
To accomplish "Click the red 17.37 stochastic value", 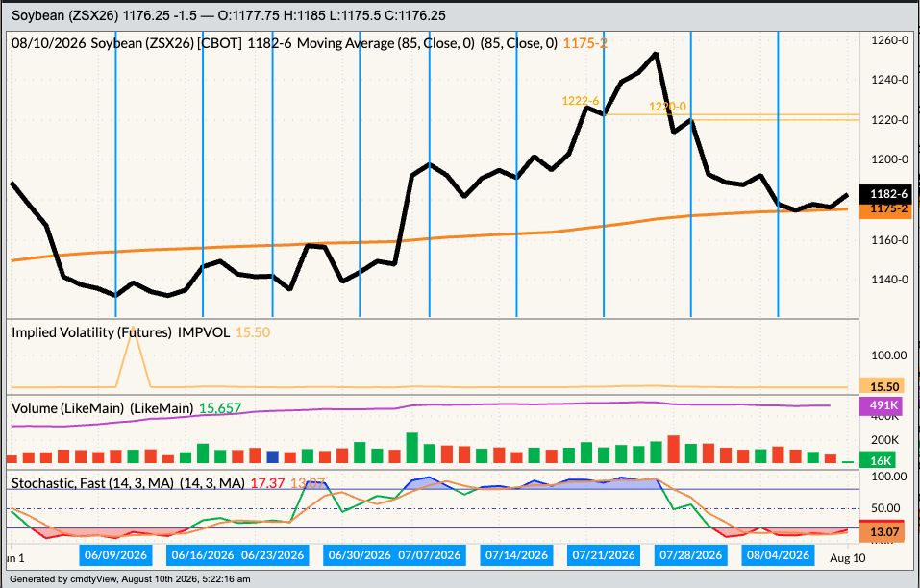I will 267,483.
